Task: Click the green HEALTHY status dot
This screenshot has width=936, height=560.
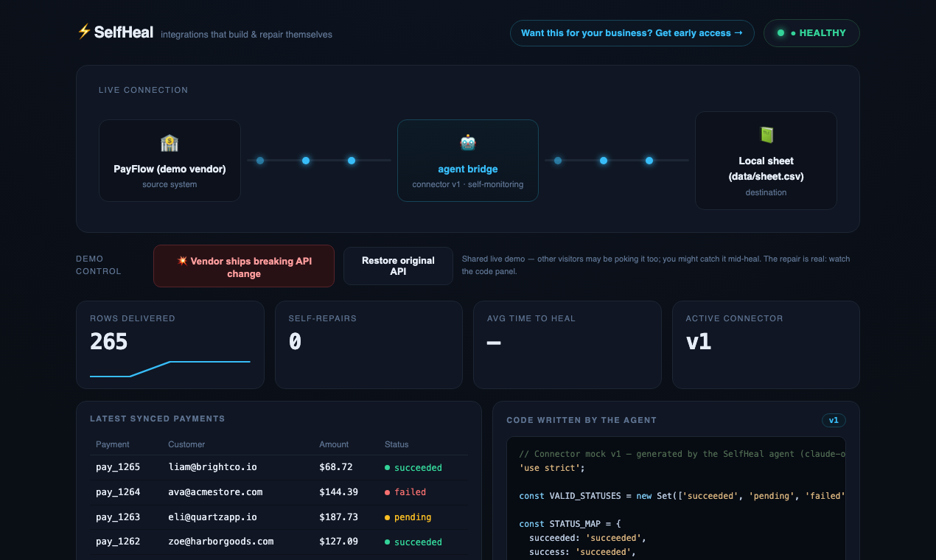Action: (x=780, y=33)
